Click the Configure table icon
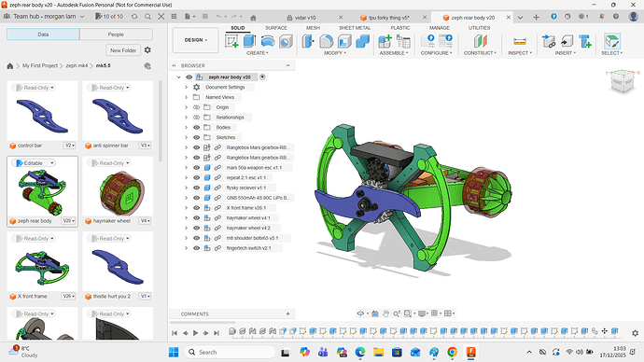Viewport: 644px width, 362px height. [x=445, y=41]
